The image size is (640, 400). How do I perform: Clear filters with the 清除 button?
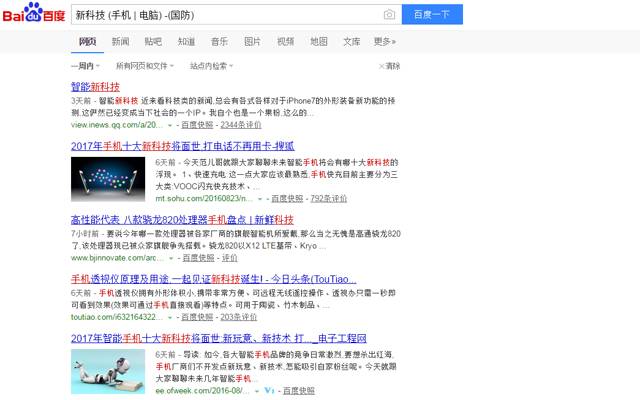[390, 66]
